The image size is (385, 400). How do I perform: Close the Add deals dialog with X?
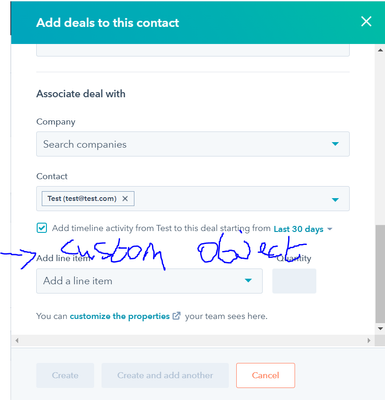pyautogui.click(x=366, y=22)
